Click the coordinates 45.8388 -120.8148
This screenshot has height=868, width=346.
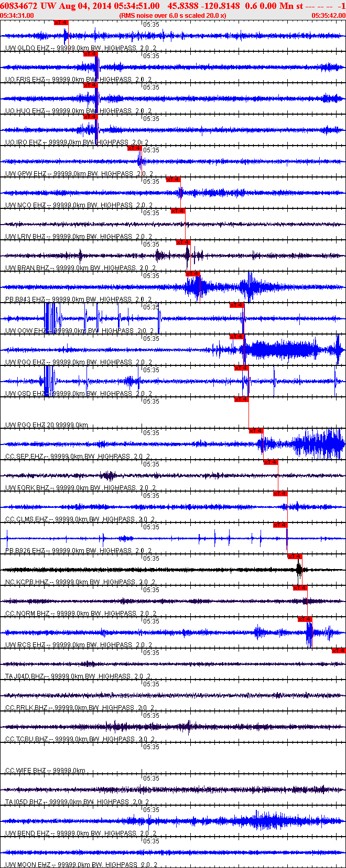(204, 6)
